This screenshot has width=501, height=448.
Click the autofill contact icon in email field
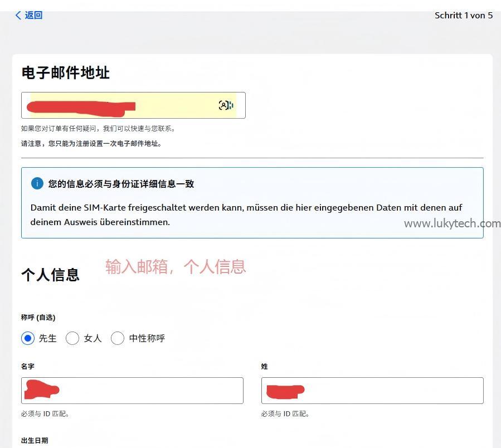pos(225,105)
